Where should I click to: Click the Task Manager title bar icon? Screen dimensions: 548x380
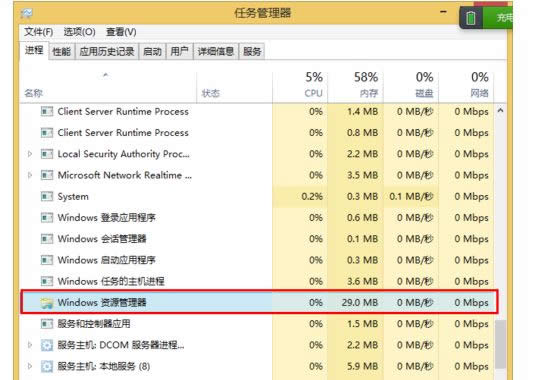(x=27, y=13)
